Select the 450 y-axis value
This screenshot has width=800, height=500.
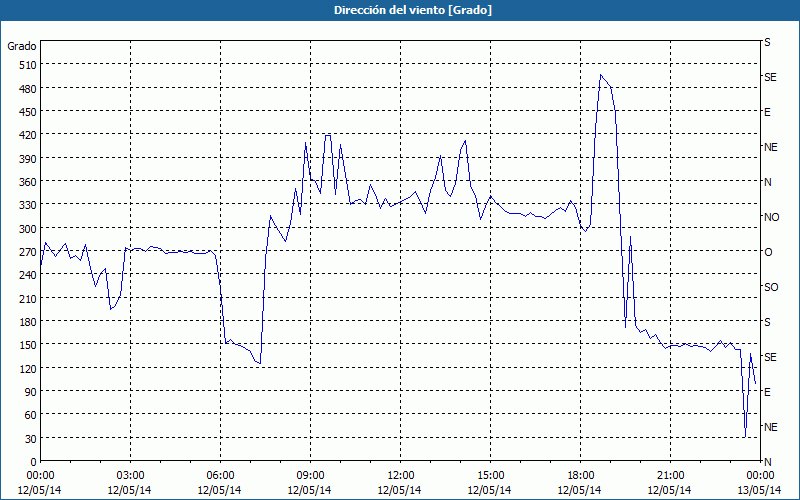point(29,112)
